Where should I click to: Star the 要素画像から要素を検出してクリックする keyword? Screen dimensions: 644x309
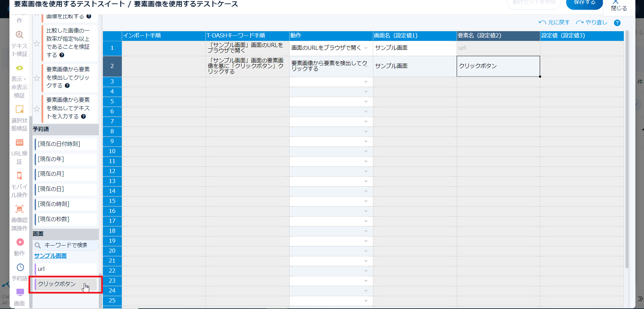point(37,78)
